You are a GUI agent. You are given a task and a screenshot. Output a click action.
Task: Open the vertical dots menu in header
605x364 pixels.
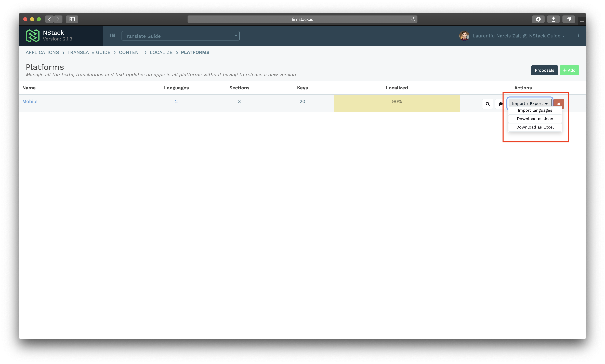tap(579, 36)
